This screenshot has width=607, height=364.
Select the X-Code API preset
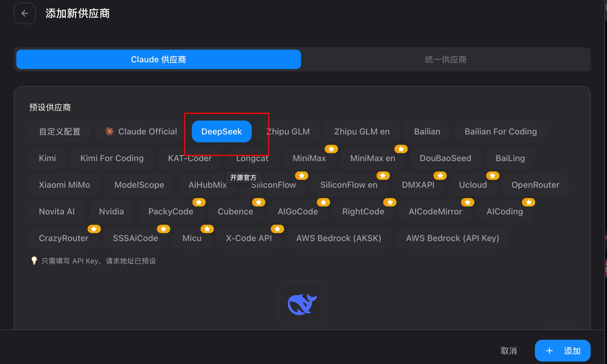pyautogui.click(x=249, y=238)
